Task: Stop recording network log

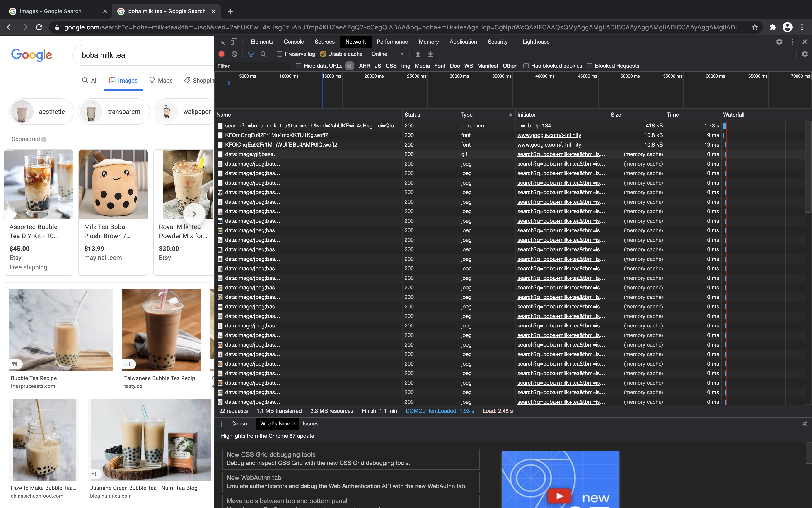Action: (x=221, y=54)
